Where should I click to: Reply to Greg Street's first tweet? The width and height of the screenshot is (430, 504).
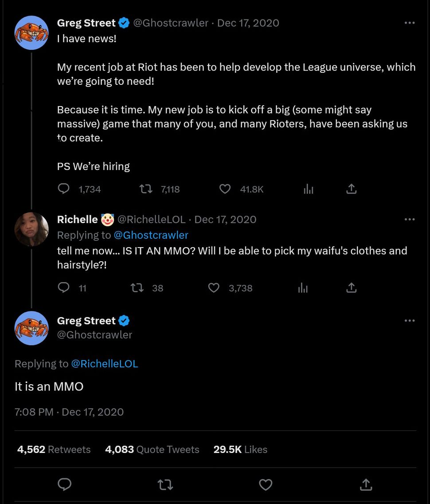(64, 189)
